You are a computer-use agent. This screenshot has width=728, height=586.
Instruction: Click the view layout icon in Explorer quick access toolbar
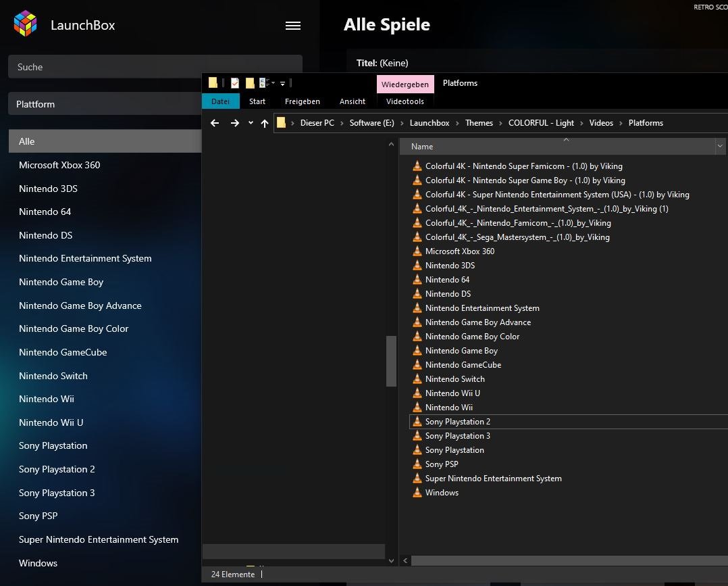[x=264, y=83]
